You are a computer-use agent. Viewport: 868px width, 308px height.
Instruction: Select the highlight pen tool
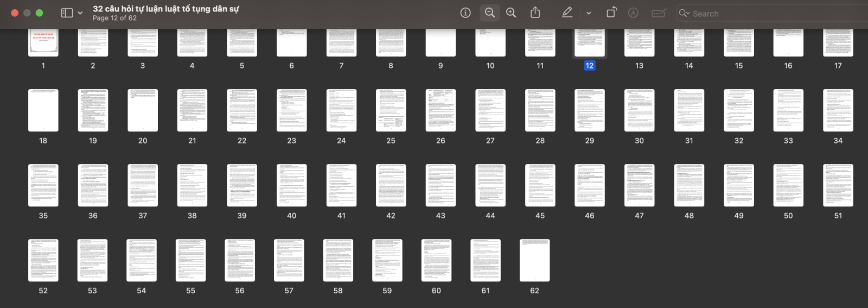(567, 13)
